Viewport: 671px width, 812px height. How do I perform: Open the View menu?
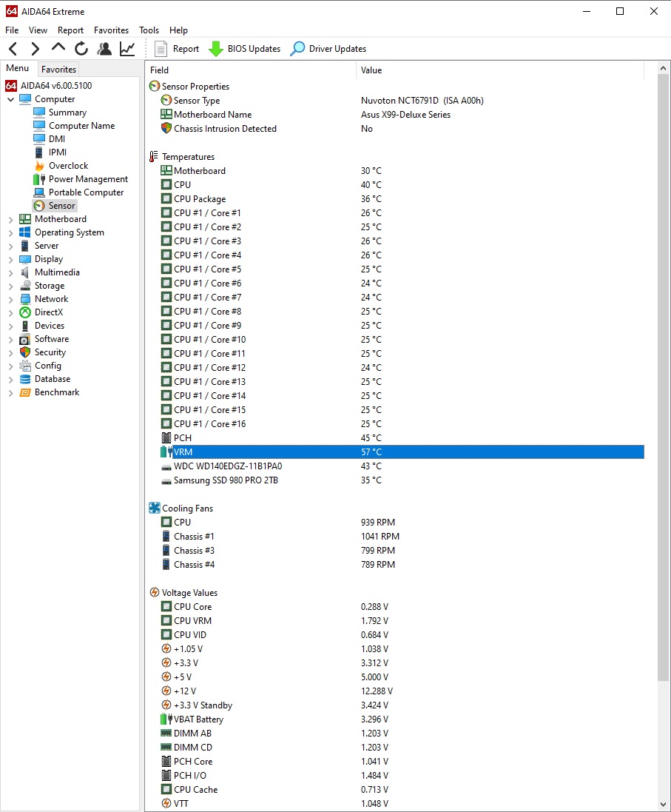(38, 30)
